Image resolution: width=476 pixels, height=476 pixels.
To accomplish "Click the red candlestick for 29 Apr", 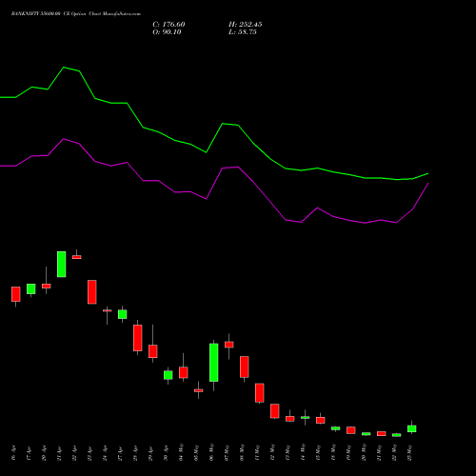I will click(153, 351).
